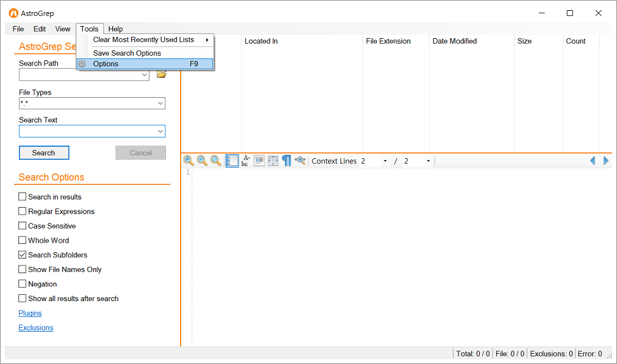Screen dimensions: 617x364
Task: Click the Search button
Action: (44, 153)
